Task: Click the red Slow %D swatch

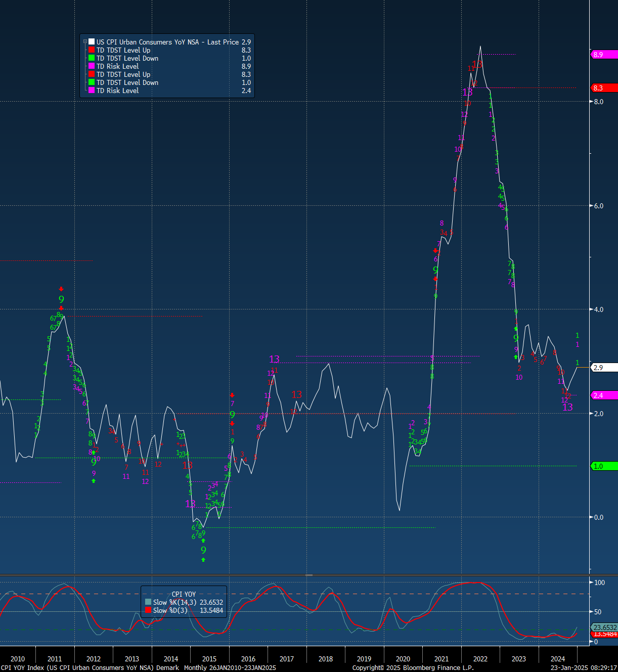Action: (148, 610)
